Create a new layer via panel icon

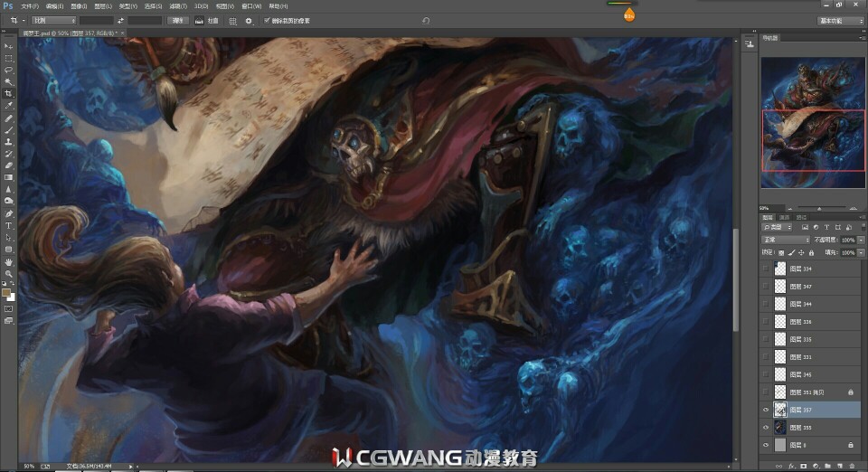point(840,467)
